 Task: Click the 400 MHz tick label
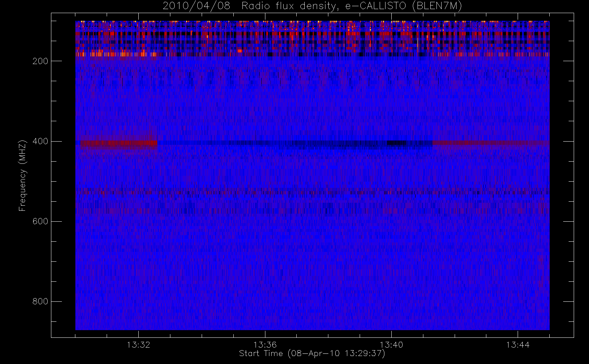click(x=40, y=141)
